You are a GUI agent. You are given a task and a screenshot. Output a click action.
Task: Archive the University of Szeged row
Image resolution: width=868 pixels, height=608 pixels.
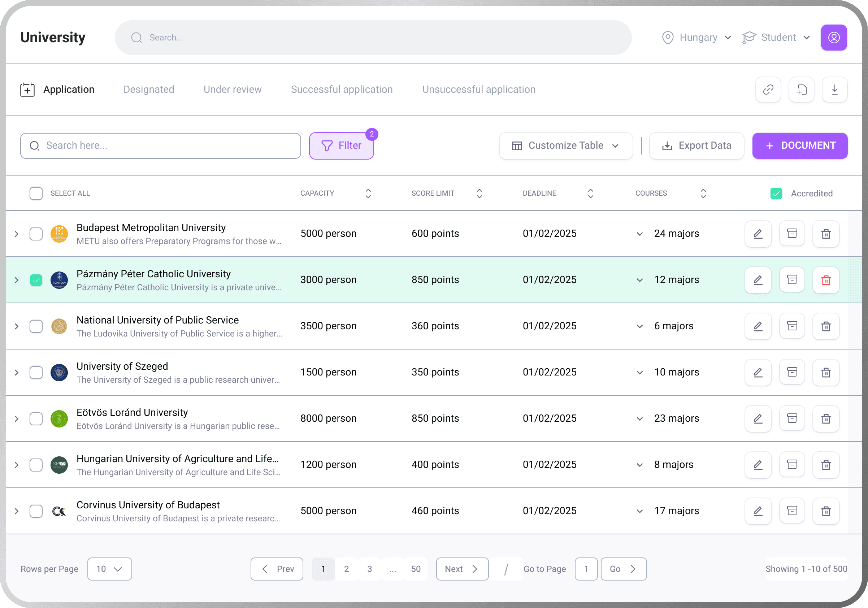click(x=791, y=372)
